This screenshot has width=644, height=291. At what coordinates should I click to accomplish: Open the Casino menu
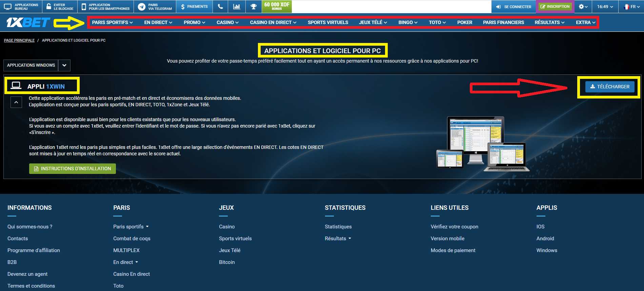click(228, 22)
